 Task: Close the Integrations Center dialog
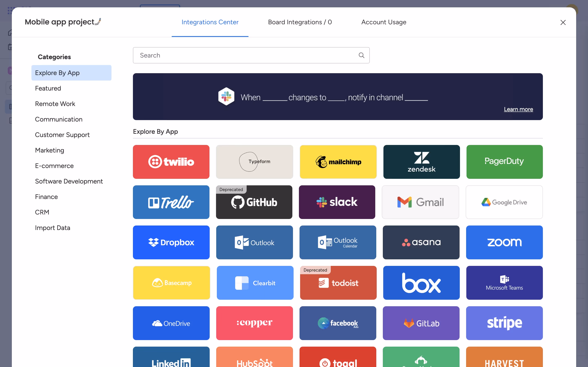click(563, 22)
